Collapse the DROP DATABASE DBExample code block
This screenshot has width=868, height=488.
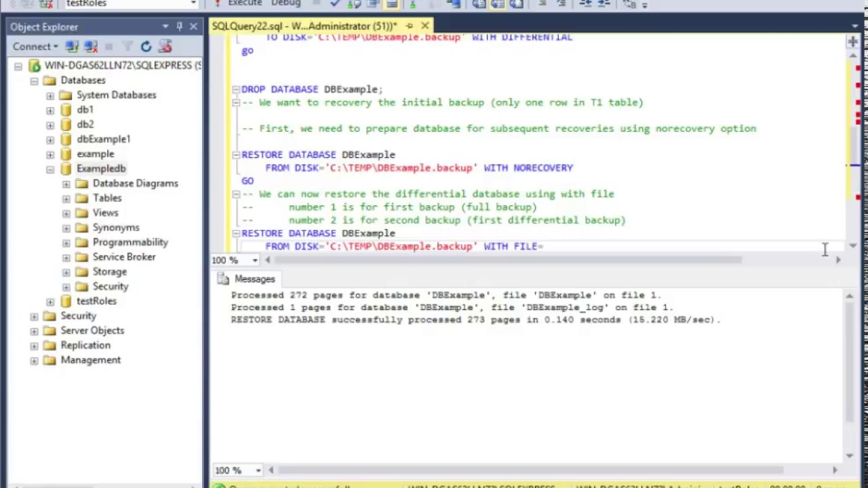[235, 89]
